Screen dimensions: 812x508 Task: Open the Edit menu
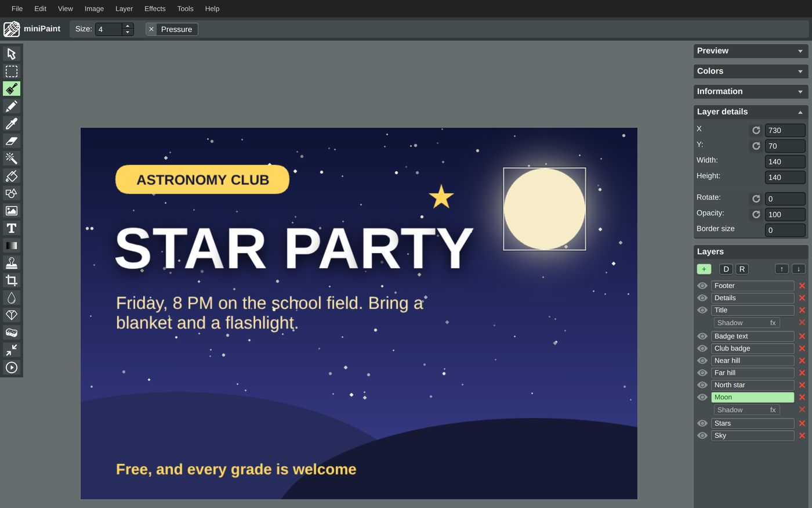pos(41,9)
